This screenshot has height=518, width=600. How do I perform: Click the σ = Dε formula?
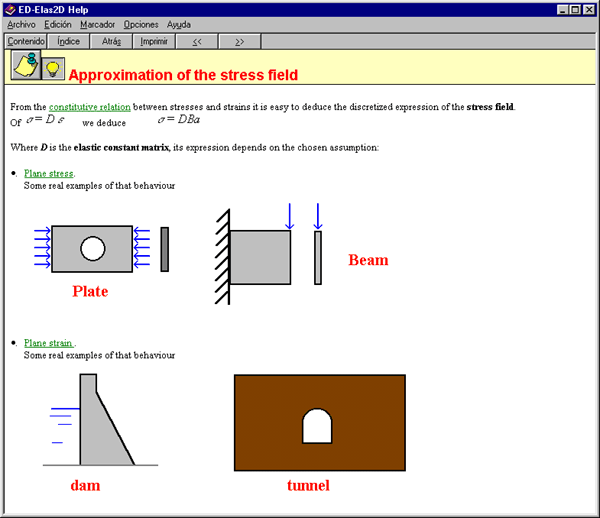pos(45,119)
